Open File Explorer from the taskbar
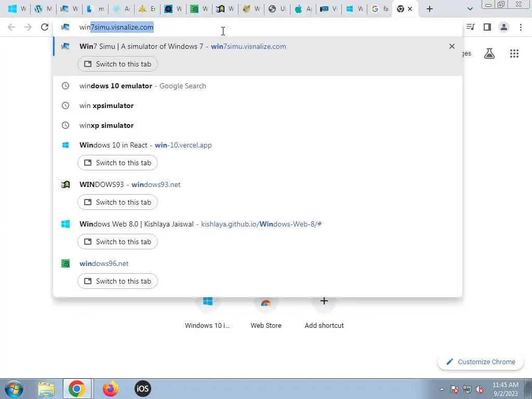 click(46, 389)
